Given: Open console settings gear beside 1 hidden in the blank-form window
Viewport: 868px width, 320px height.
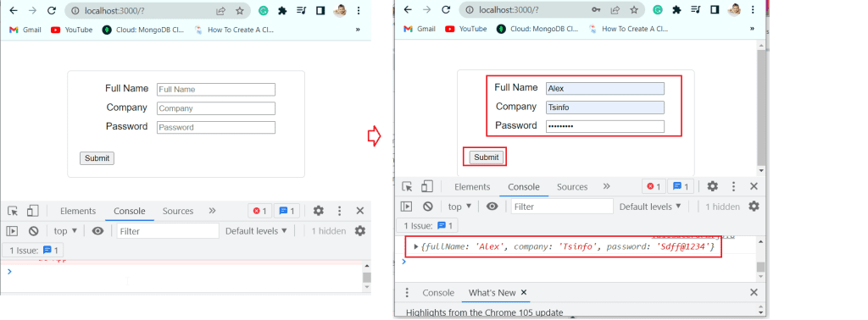Looking at the screenshot, I should coord(359,231).
